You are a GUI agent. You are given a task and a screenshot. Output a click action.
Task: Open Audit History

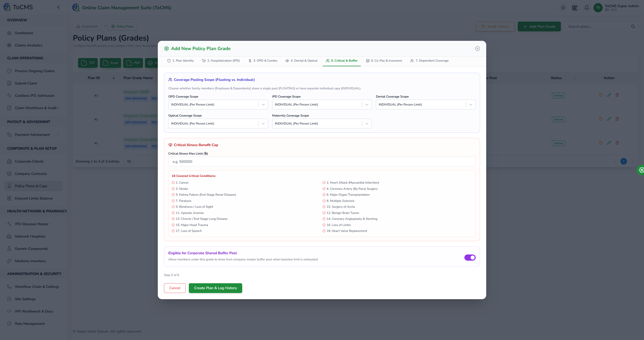click(495, 26)
